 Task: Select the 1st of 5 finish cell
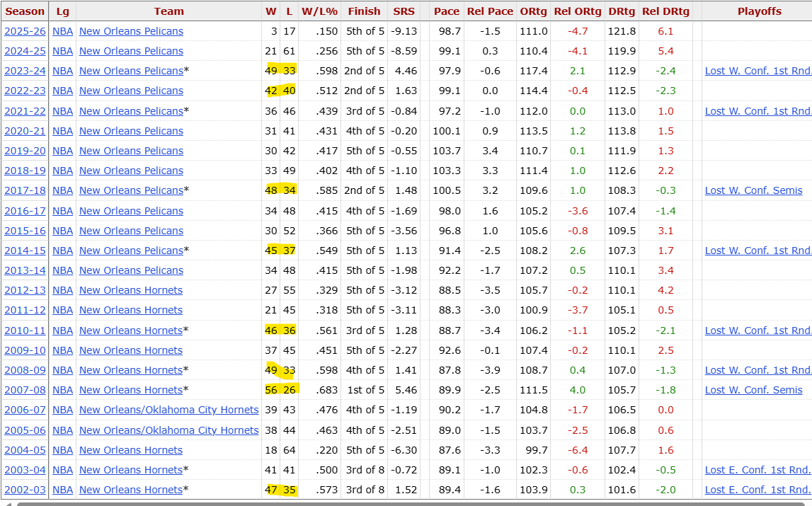(365, 389)
